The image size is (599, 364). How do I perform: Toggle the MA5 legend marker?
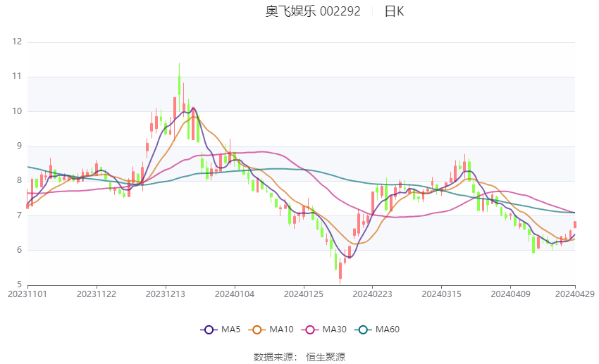click(221, 330)
